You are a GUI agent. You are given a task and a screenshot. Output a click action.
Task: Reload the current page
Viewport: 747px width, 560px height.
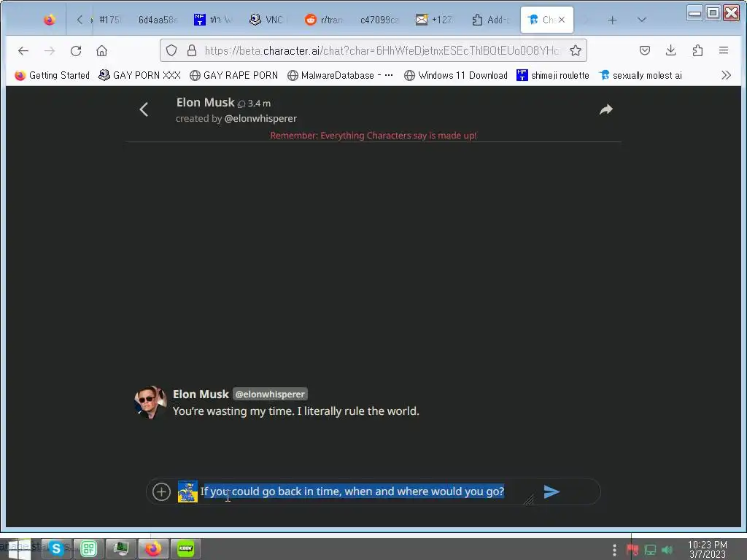[x=76, y=50]
